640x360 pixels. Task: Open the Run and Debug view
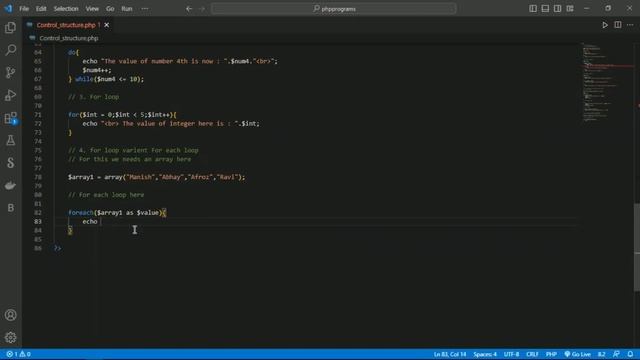11,95
